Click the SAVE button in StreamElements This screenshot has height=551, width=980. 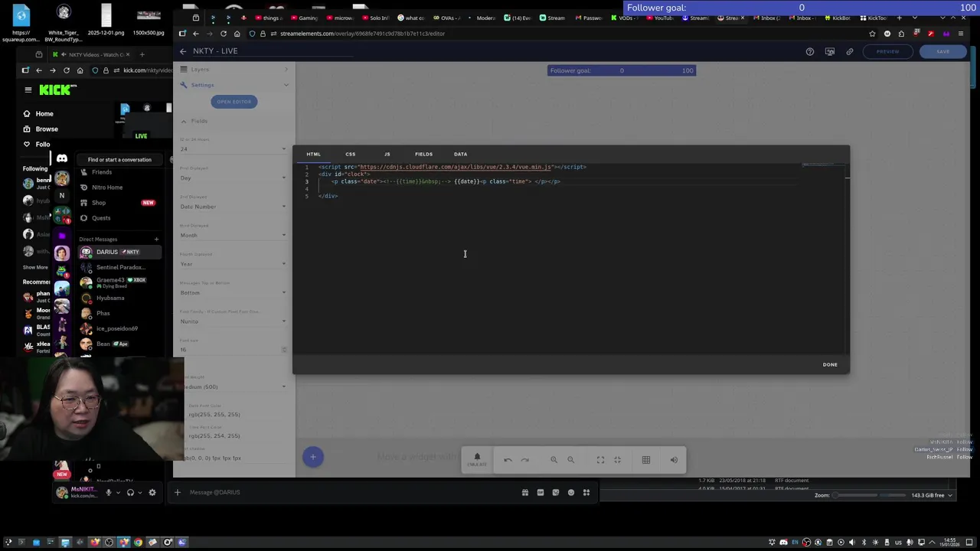pos(942,51)
